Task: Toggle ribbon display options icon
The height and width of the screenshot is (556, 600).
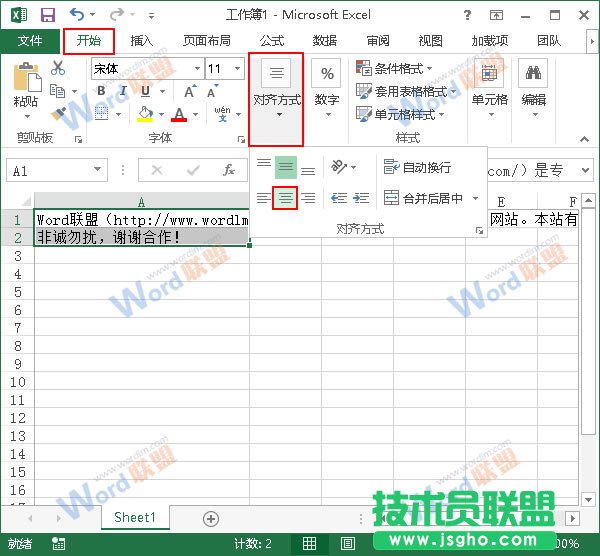Action: click(496, 15)
